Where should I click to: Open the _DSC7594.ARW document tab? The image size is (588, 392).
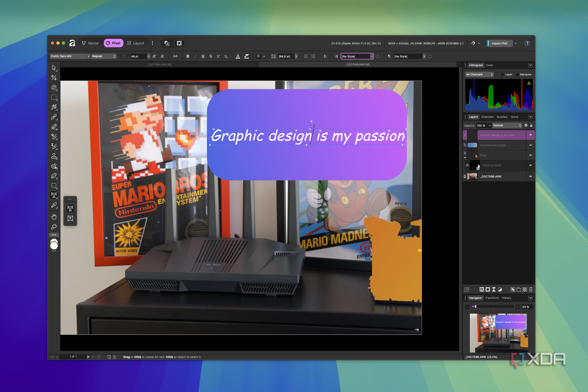(159, 65)
